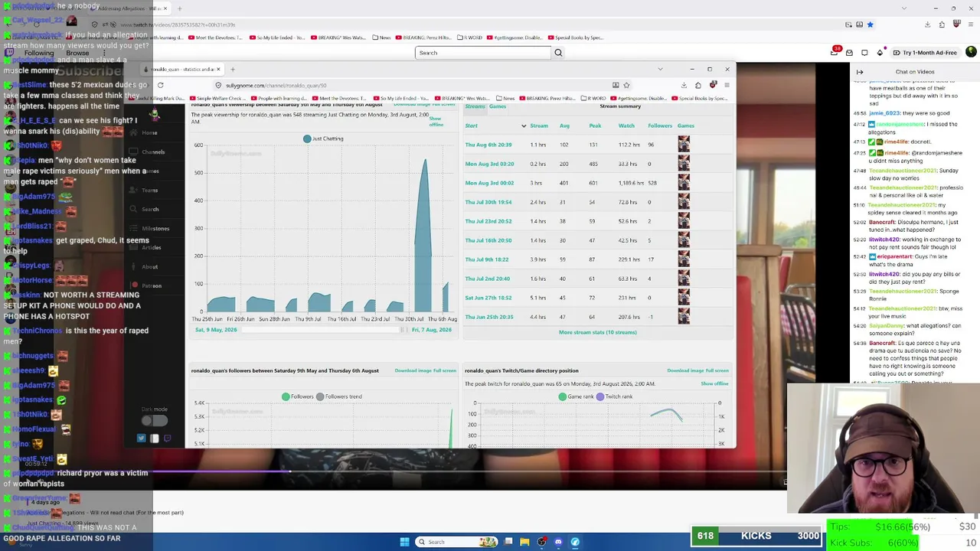The height and width of the screenshot is (551, 980).
Task: Open Twitch notifications inbox with red badge
Action: point(835,52)
